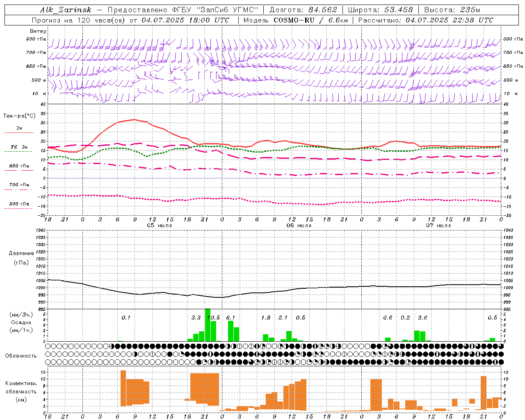This screenshot has width=525, height=420.
Task: Click the 3-hour precipitation total "0.2"
Action: coord(405,317)
